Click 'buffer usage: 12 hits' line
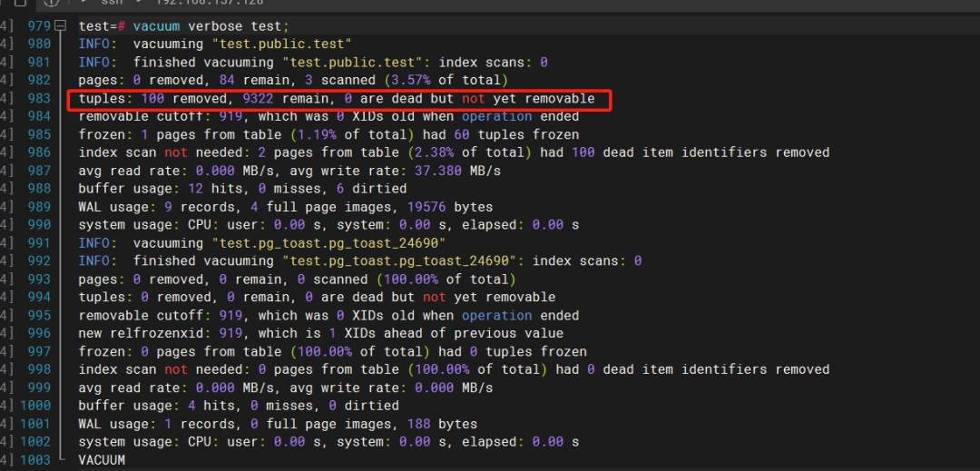Image resolution: width=980 pixels, height=471 pixels. click(242, 189)
